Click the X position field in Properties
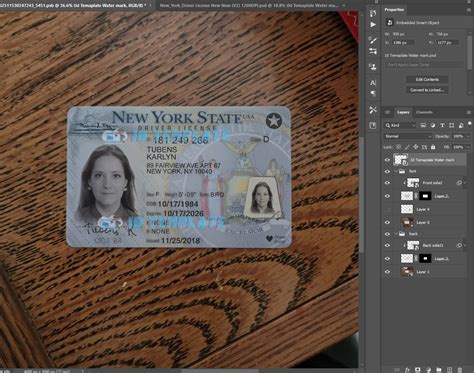 point(403,43)
